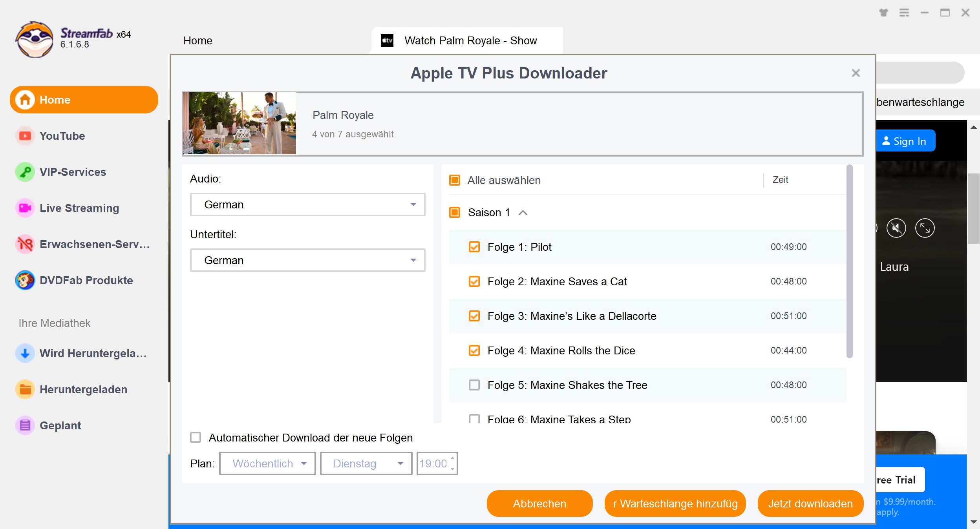Click the mute button in background player
Viewport: 980px width, 529px height.
896,228
